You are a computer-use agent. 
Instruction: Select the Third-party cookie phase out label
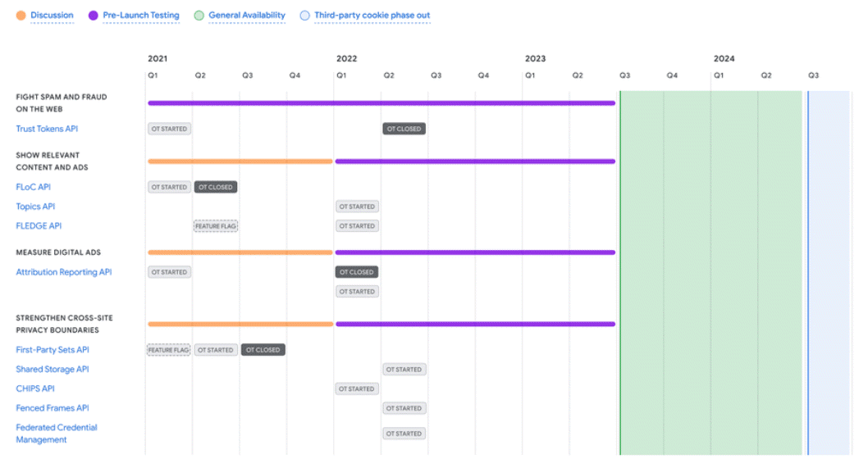click(372, 16)
